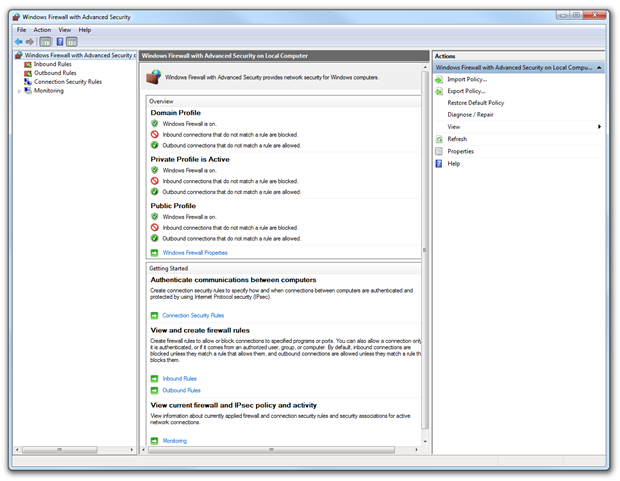Select Monitoring in the tree

pos(49,91)
